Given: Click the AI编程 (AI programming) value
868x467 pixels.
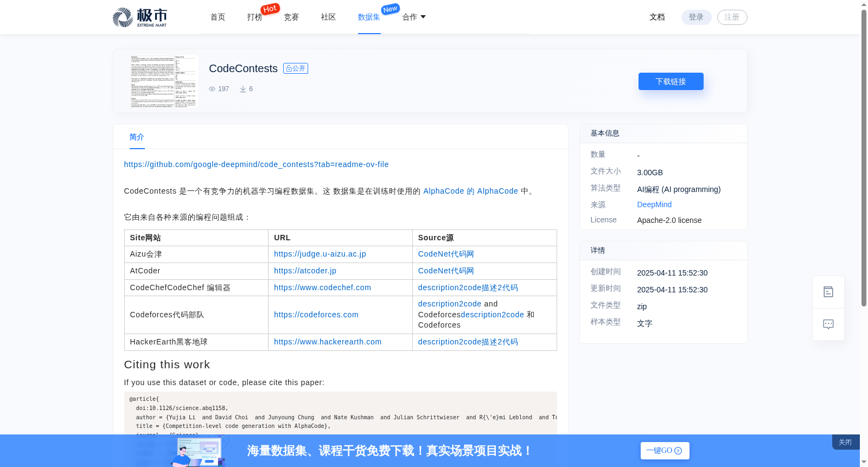Looking at the screenshot, I should click(x=679, y=189).
